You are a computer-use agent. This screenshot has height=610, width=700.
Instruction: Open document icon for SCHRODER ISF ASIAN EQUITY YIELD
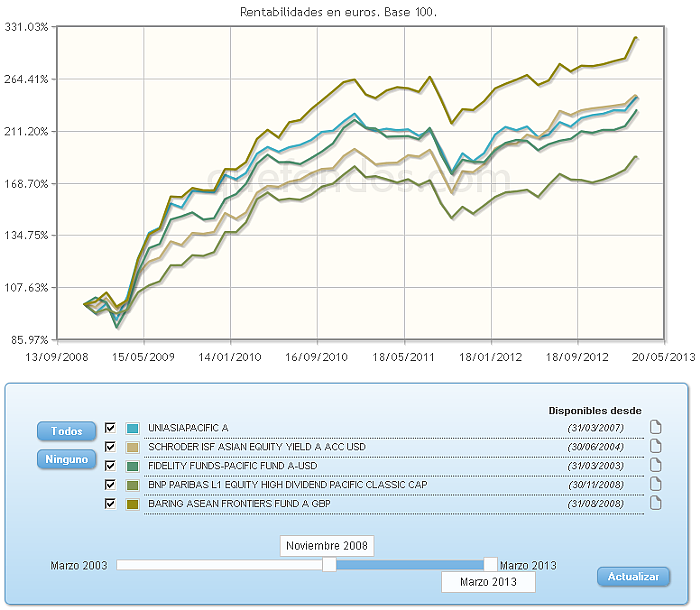[x=655, y=446]
